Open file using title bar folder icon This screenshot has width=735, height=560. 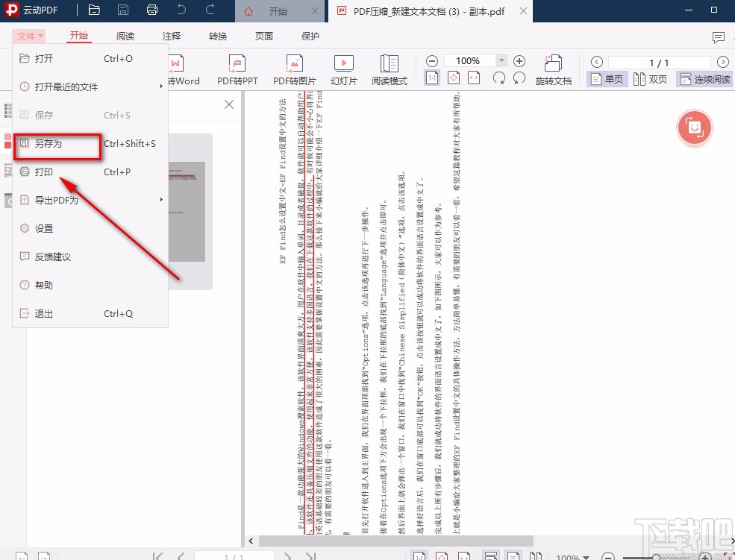click(x=94, y=10)
